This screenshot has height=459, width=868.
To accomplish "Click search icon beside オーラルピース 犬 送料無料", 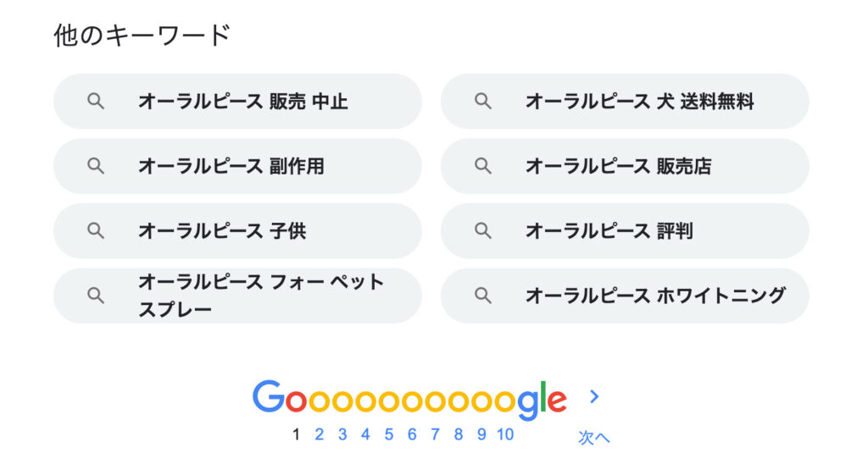I will 483,102.
